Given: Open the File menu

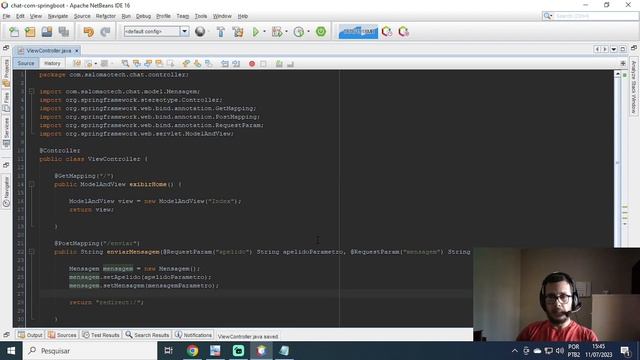Looking at the screenshot, I should (6, 16).
